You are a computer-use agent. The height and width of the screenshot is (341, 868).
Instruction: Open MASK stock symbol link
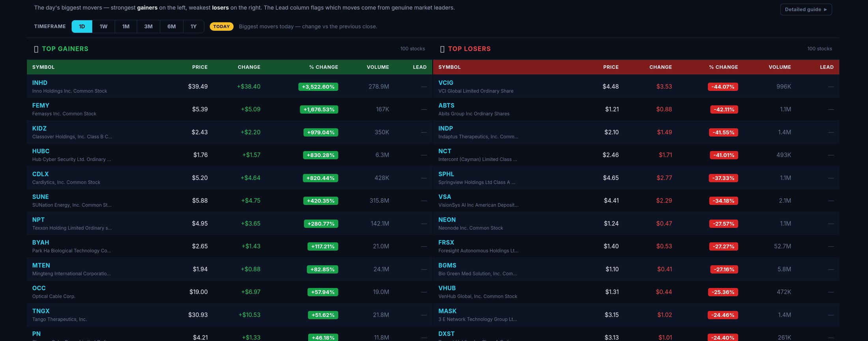[447, 311]
